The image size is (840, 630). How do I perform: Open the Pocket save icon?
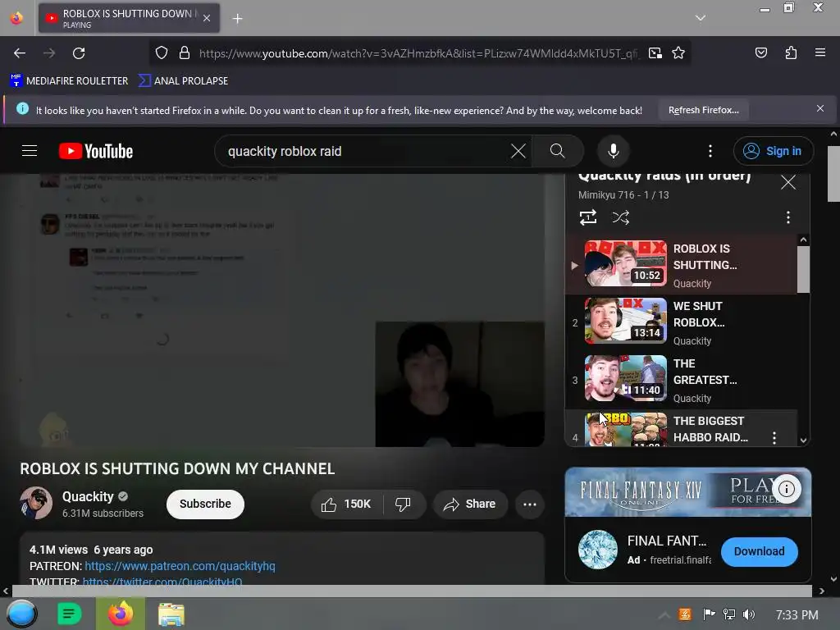[x=760, y=52]
